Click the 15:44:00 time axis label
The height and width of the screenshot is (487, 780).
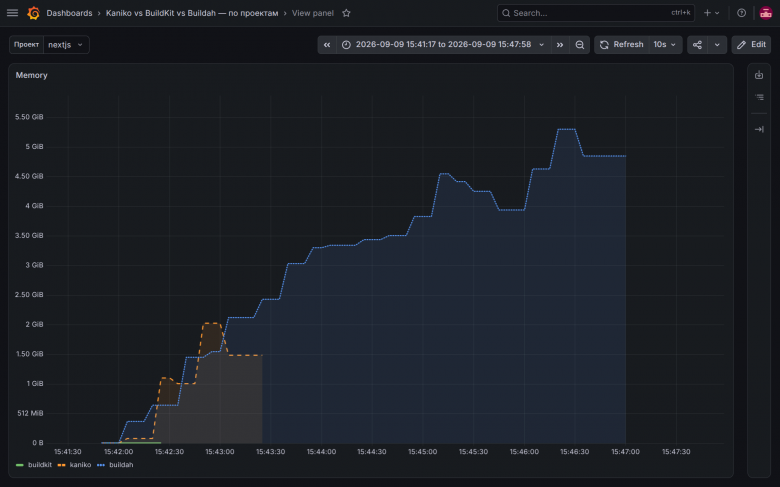click(x=321, y=452)
